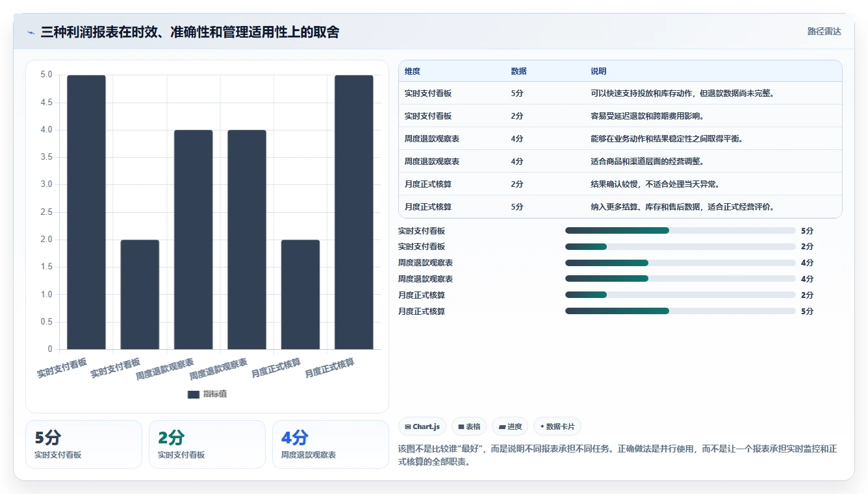This screenshot has width=868, height=494.
Task: Click the 说明 column header
Action: (598, 71)
